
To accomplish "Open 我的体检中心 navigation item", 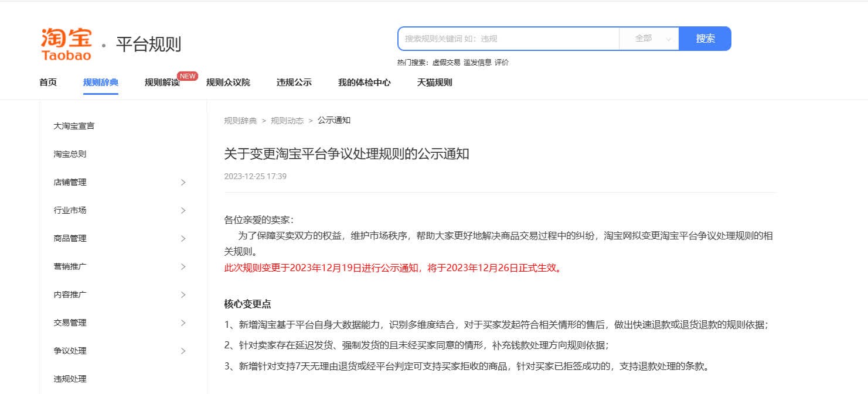I will point(364,83).
